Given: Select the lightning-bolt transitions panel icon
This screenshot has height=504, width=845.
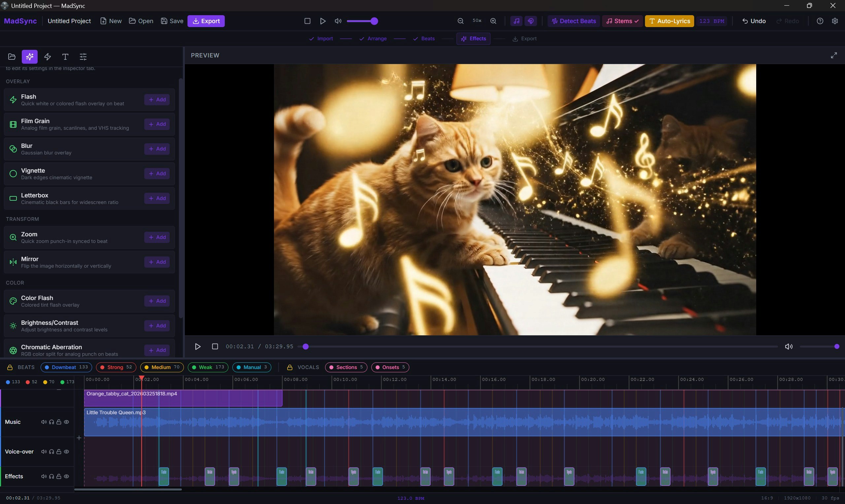Looking at the screenshot, I should pos(47,57).
